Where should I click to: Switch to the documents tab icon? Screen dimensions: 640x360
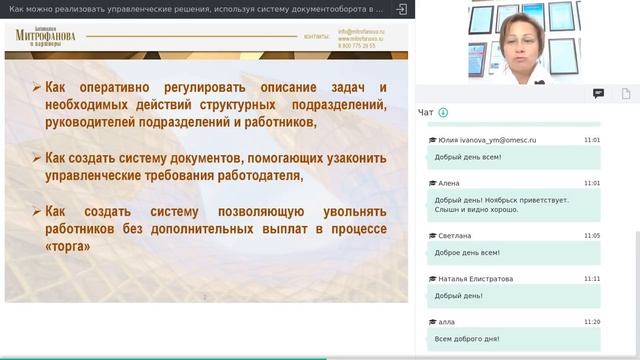pos(626,94)
